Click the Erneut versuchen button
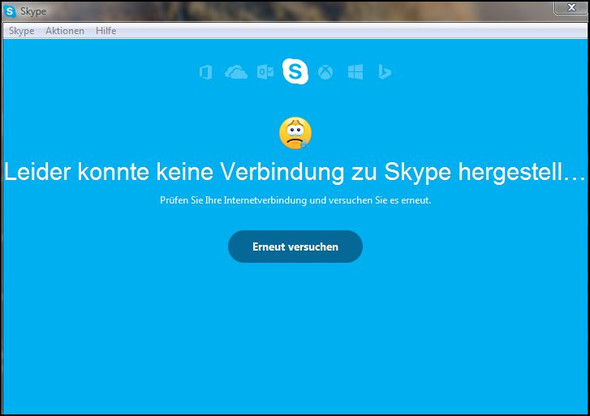Image resolution: width=590 pixels, height=416 pixels. click(295, 247)
